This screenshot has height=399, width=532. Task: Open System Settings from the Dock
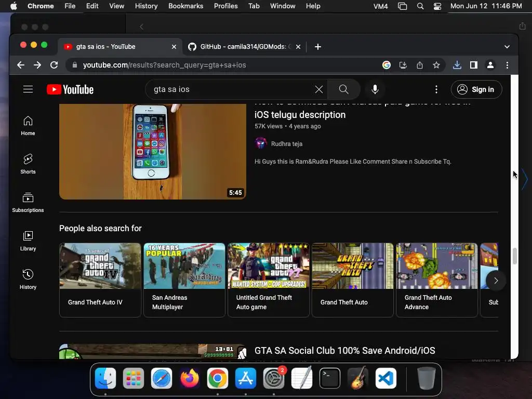point(274,378)
